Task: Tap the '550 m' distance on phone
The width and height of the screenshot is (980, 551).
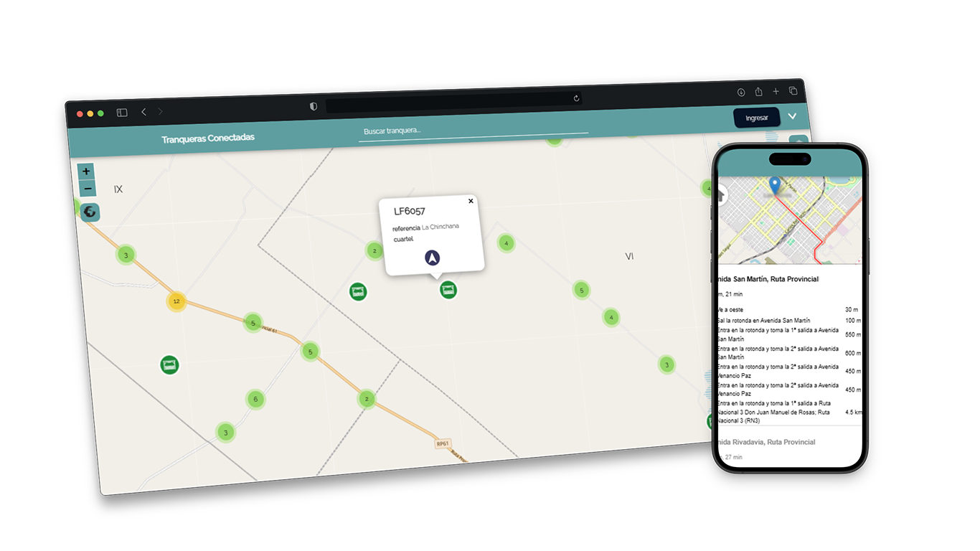Action: tap(853, 335)
